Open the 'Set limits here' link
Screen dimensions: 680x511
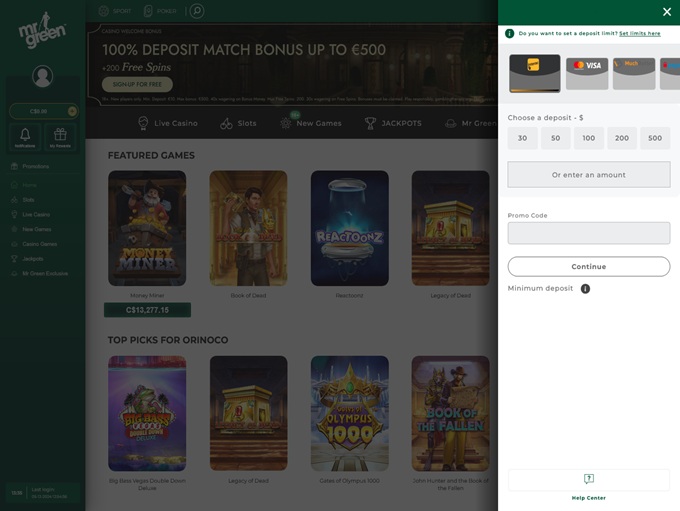(639, 33)
